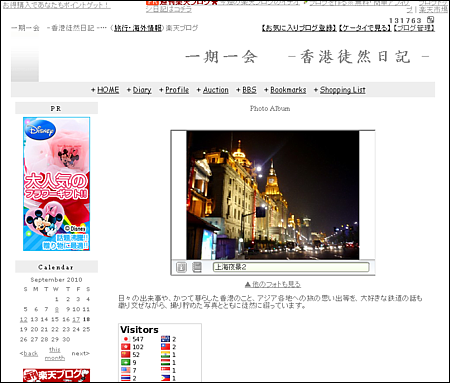Viewport: 450px width, 383px height.
Task: Click the Hong Kong flag in Visitors
Action: click(125, 347)
